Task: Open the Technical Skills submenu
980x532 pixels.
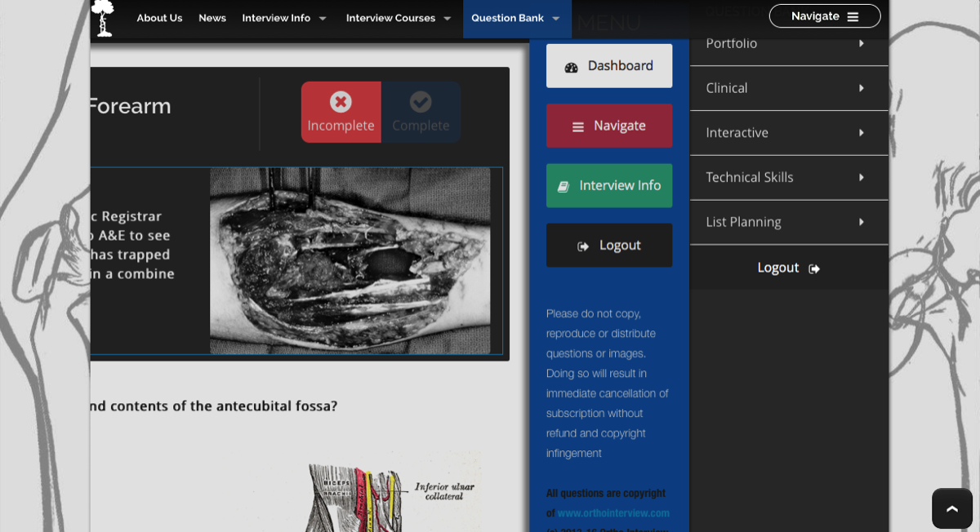Action: coord(789,178)
